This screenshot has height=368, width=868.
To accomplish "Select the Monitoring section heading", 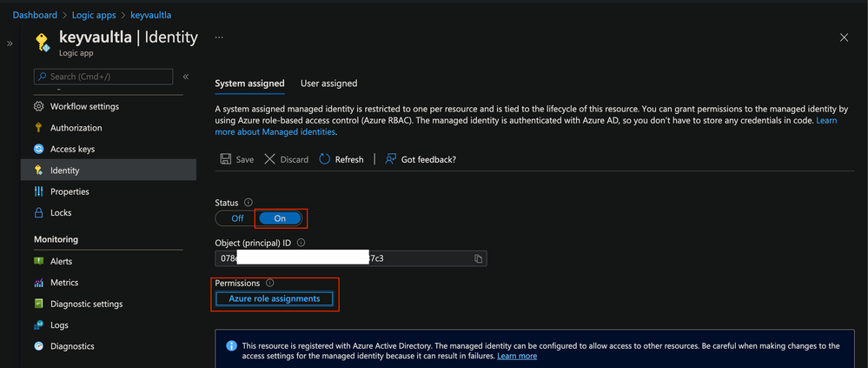I will point(56,239).
